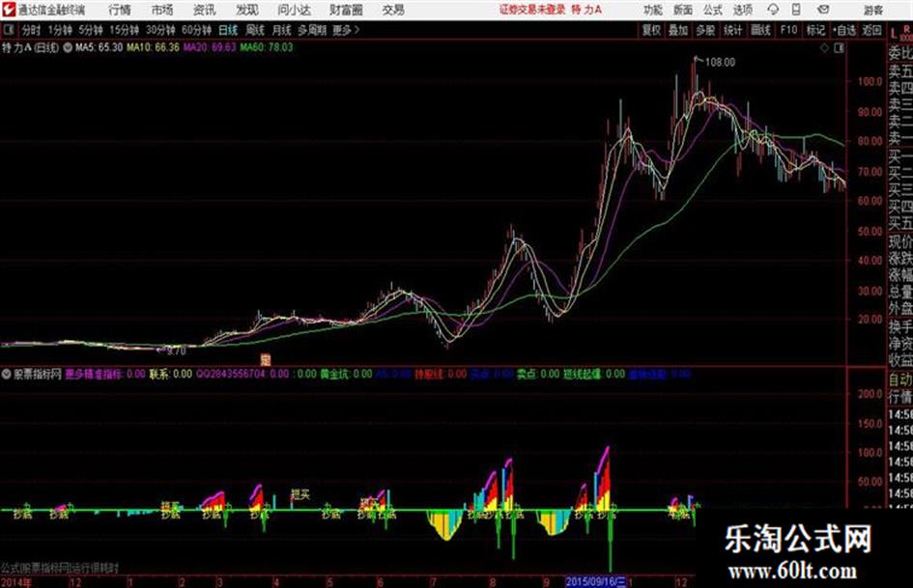Viewport: 913px width, 588px height.
Task: Click the diamond icon above the price axis
Action: [x=824, y=48]
